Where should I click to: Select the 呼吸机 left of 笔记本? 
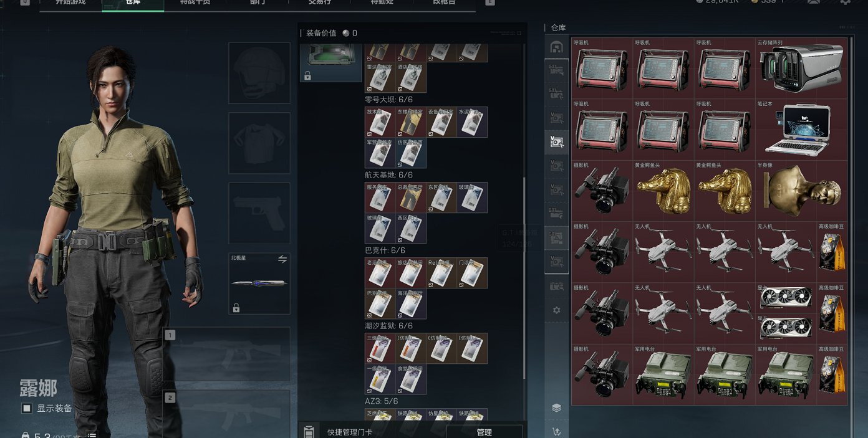[725, 130]
